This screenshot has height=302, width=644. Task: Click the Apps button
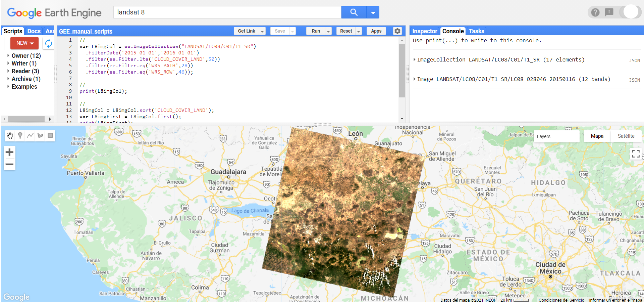(x=376, y=31)
